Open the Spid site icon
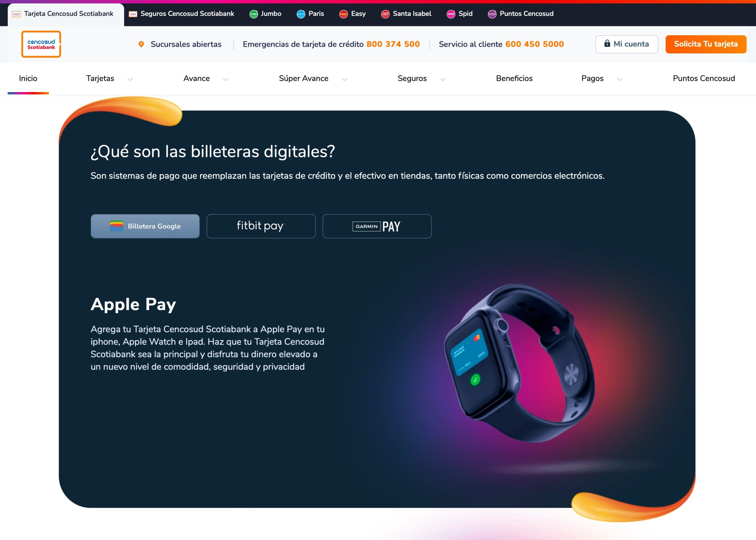 [451, 14]
